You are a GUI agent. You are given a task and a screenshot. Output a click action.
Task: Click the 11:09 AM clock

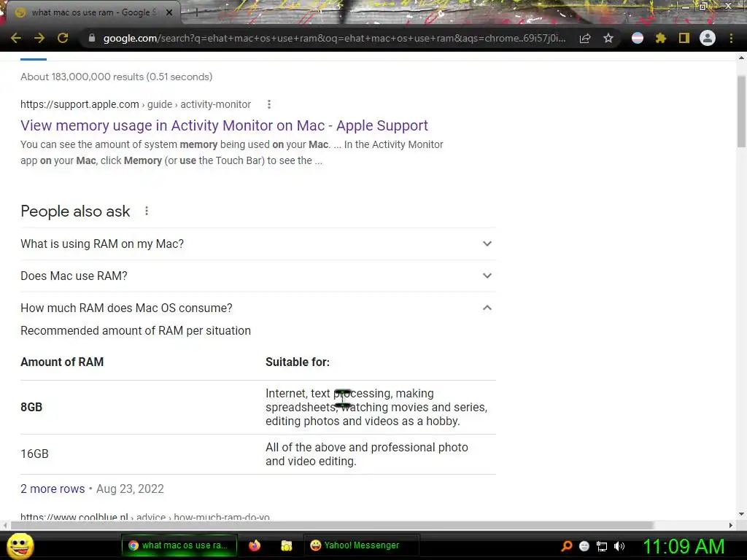pyautogui.click(x=684, y=546)
